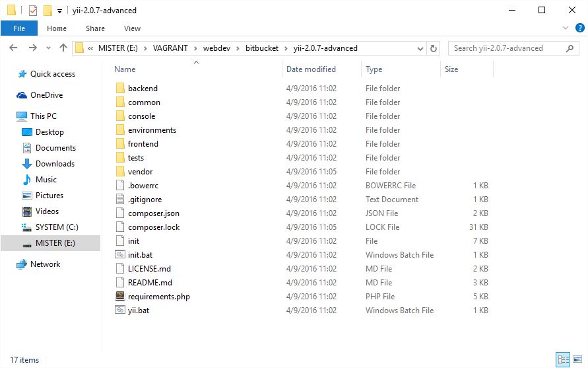Viewport: 588px width, 368px height.
Task: Refresh the current folder view
Action: [434, 48]
